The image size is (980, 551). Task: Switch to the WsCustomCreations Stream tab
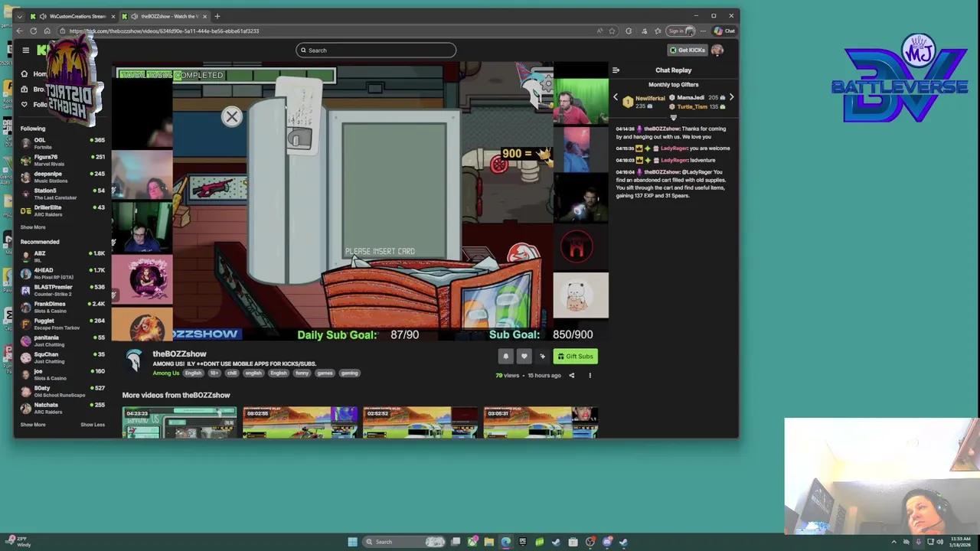pyautogui.click(x=73, y=16)
